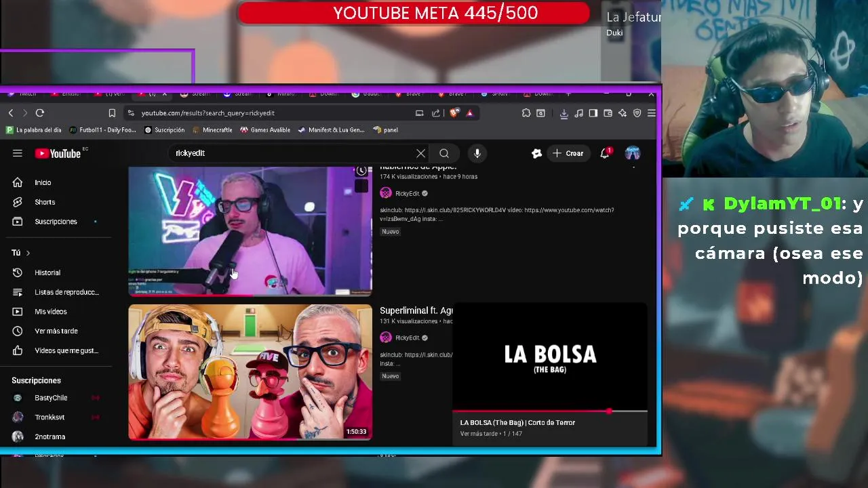The height and width of the screenshot is (488, 868).
Task: Bookmark this page with the bookmark icon
Action: (112, 113)
